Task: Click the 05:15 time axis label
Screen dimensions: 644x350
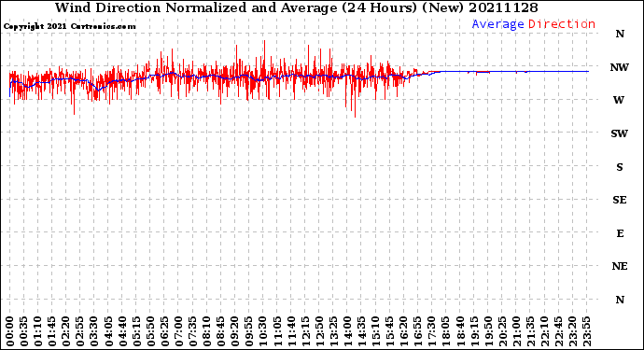Action: coord(136,332)
